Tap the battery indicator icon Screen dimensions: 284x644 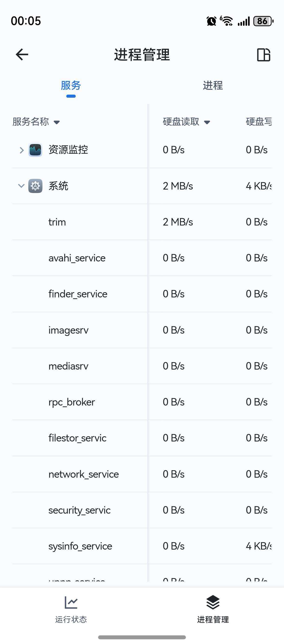click(x=263, y=21)
